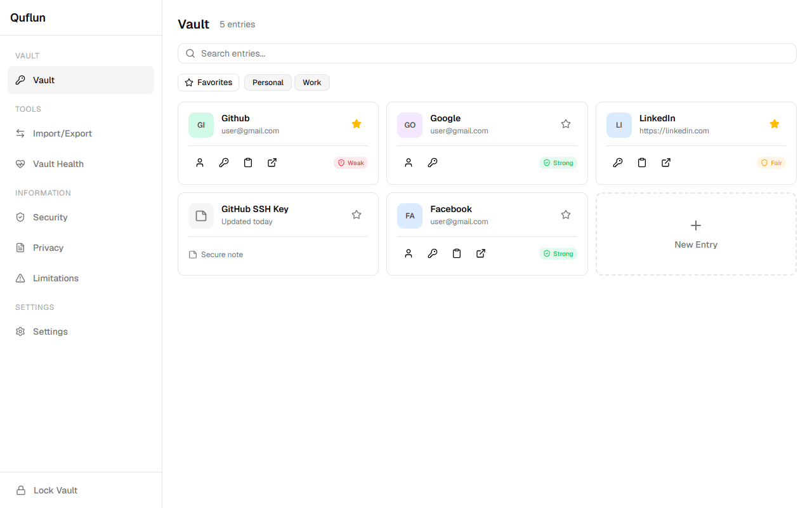Image resolution: width=812 pixels, height=508 pixels.
Task: Click the Fair strength badge on LinkedIn
Action: point(771,163)
